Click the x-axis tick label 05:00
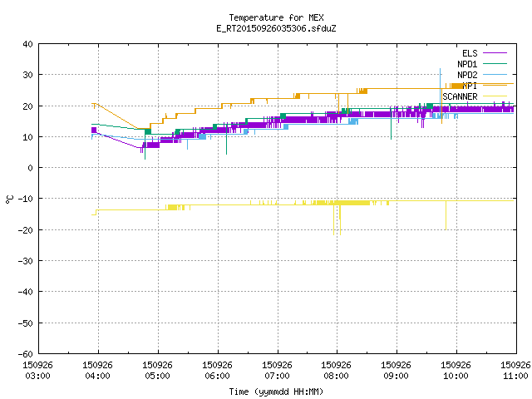532x399 pixels. tap(157, 376)
